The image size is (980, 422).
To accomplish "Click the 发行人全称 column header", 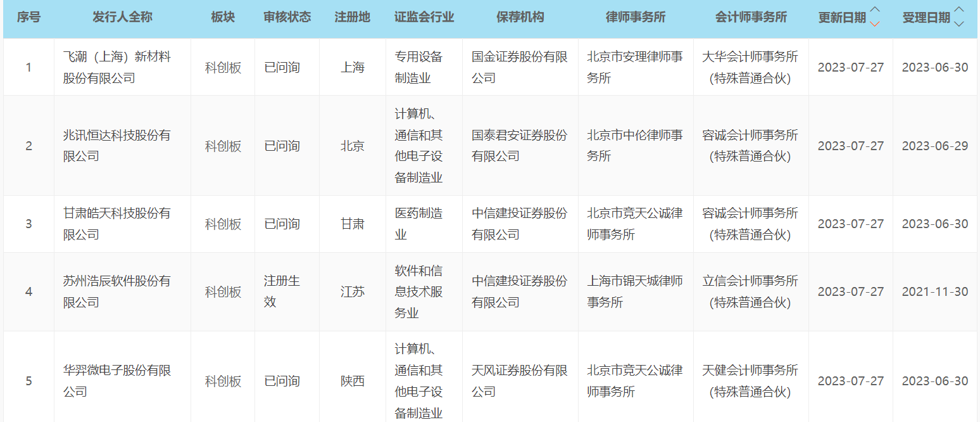I will click(122, 17).
